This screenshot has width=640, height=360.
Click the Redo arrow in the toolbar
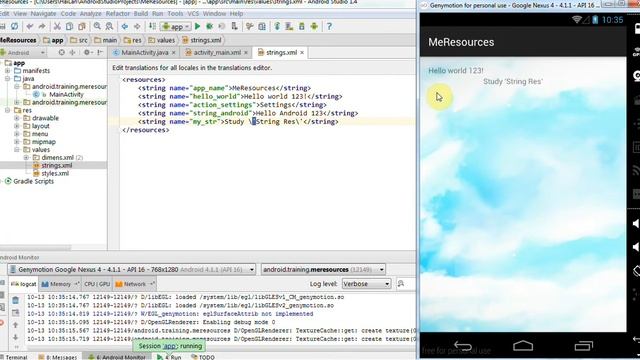pyautogui.click(x=42, y=27)
